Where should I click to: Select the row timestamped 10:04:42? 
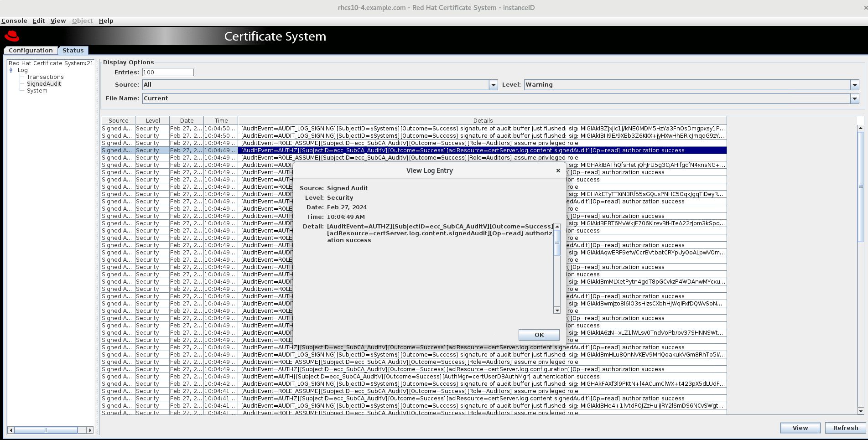[414, 384]
